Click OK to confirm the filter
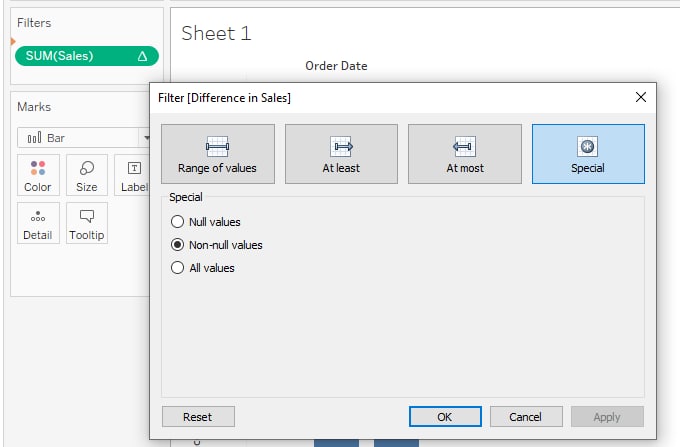The height and width of the screenshot is (447, 680). click(x=445, y=417)
